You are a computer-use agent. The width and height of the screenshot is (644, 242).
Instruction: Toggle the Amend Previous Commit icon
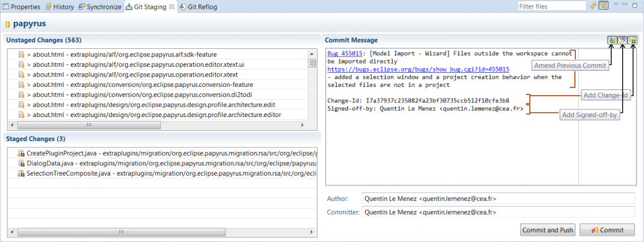click(612, 40)
